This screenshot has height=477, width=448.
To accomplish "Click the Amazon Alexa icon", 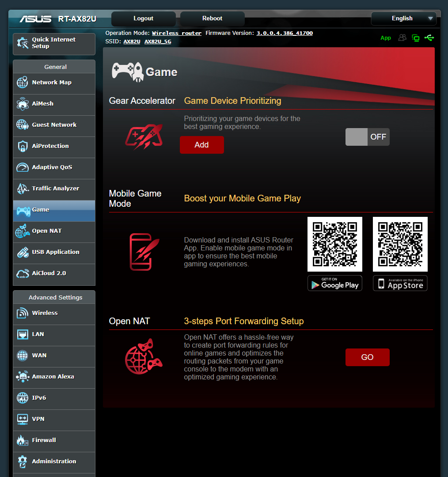I will 23,377.
